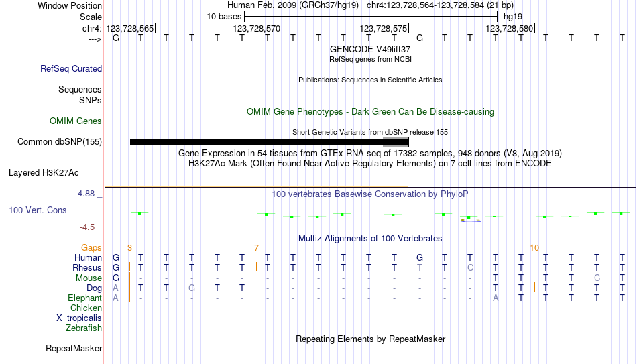Image resolution: width=637 pixels, height=364 pixels.
Task: Click the '--->' sequence direction arrow
Action: click(x=95, y=39)
